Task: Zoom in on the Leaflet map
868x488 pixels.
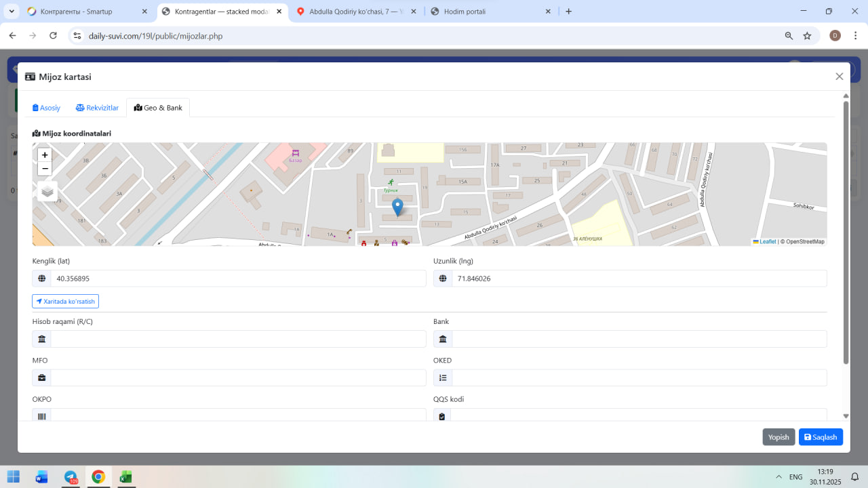Action: pos(45,155)
